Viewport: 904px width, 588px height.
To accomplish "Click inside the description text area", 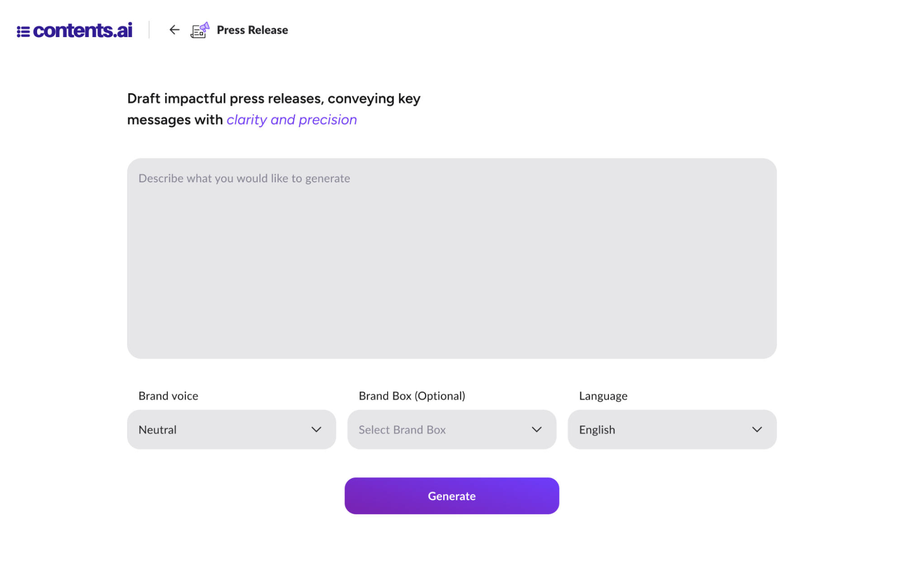I will coord(451,258).
